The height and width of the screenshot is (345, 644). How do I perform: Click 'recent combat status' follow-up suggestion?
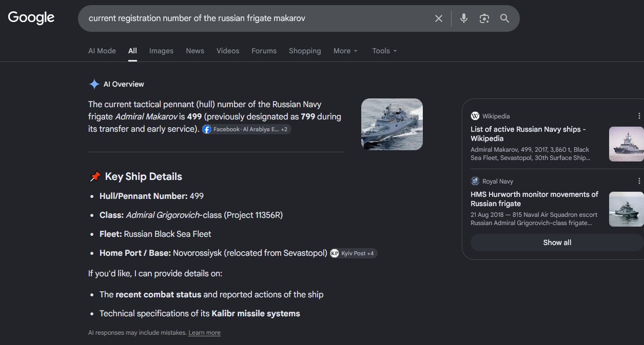pos(159,294)
